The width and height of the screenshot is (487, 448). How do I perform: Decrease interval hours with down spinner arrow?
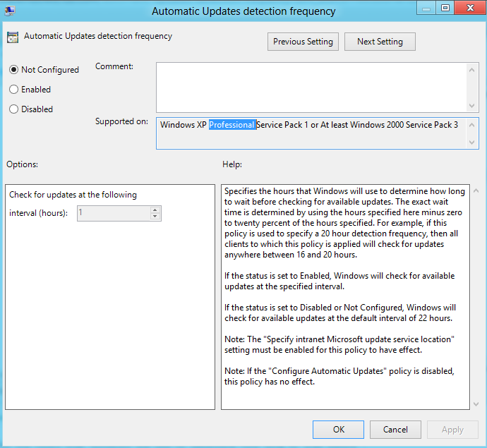click(155, 217)
